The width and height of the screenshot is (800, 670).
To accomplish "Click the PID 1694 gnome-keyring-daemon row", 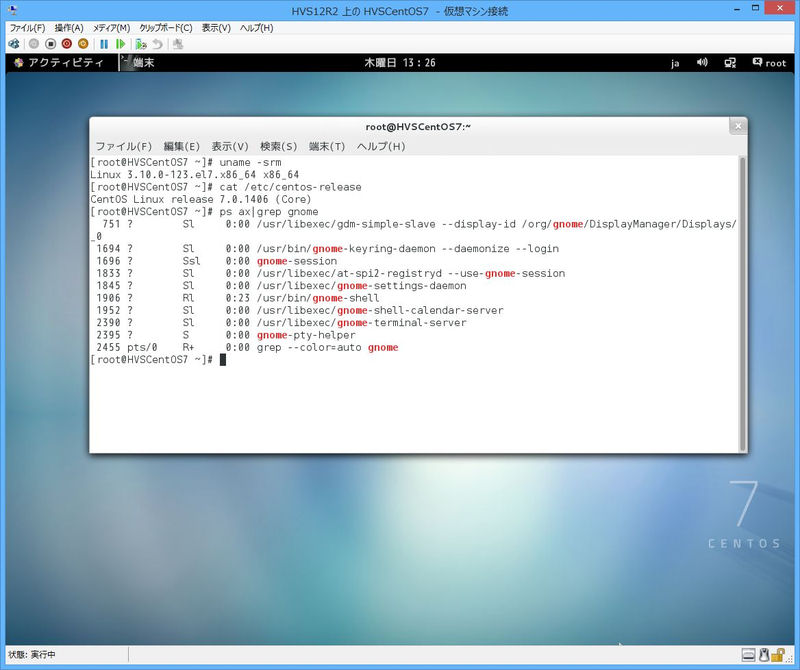I will click(327, 249).
